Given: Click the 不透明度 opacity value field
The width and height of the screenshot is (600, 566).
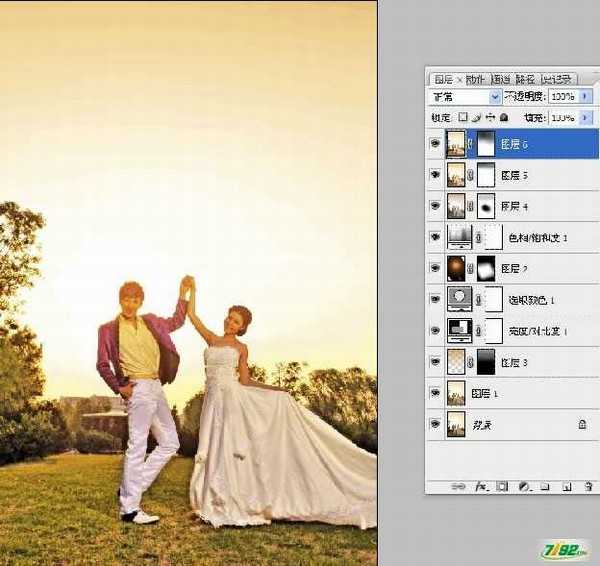Looking at the screenshot, I should [564, 96].
